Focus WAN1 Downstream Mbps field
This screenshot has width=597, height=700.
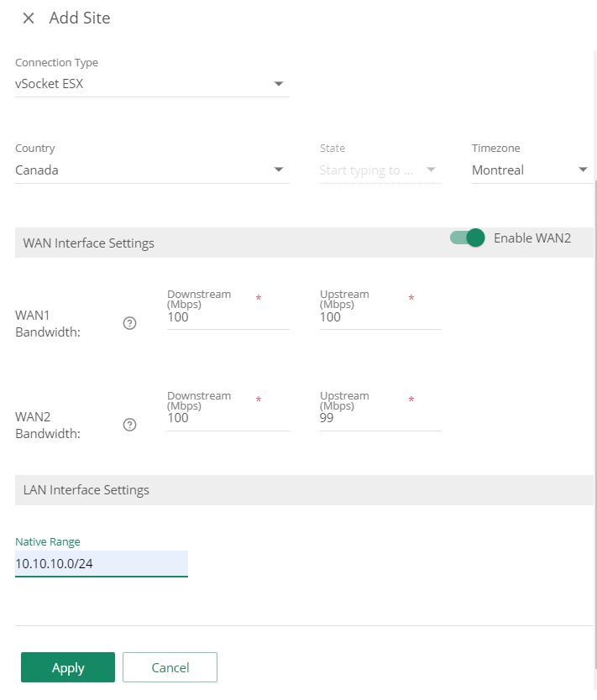228,317
